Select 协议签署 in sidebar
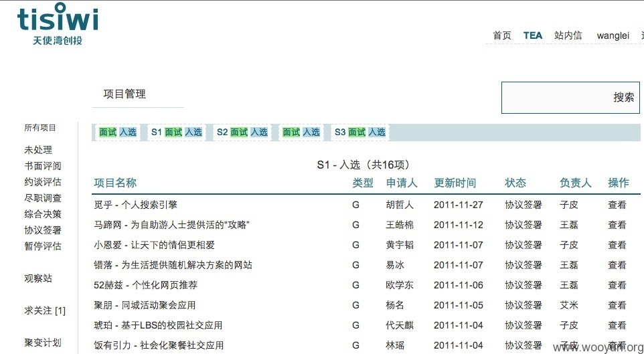 point(43,230)
